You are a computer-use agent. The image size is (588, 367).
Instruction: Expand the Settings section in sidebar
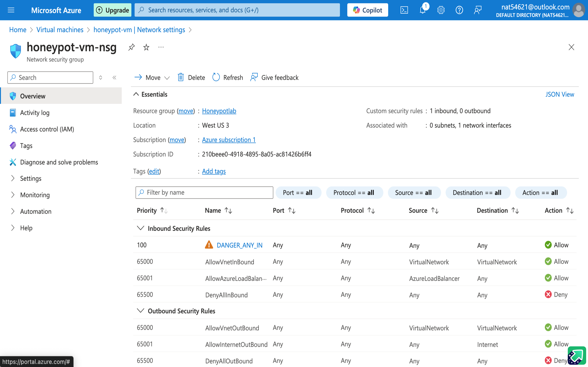point(31,178)
